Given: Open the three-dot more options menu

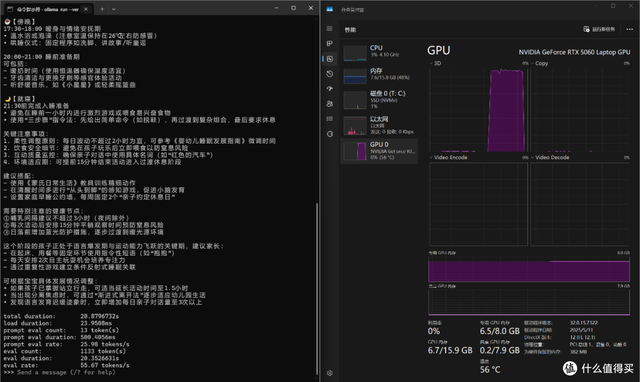Looking at the screenshot, I should 630,29.
